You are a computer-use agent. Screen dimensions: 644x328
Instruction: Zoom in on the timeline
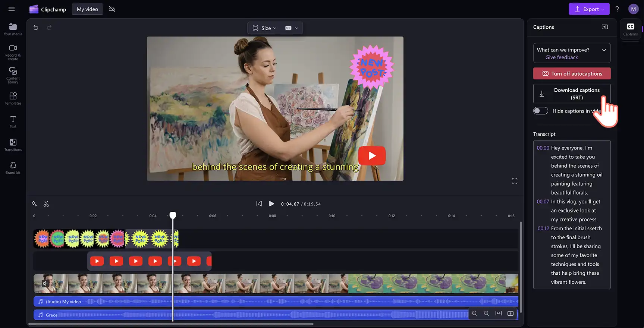pyautogui.click(x=486, y=313)
